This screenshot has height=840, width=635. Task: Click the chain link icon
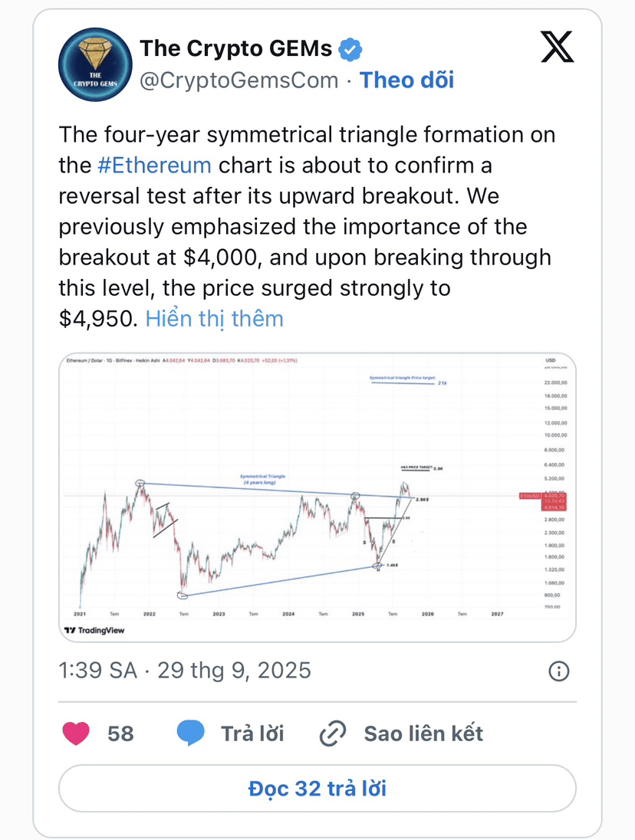coord(333,733)
